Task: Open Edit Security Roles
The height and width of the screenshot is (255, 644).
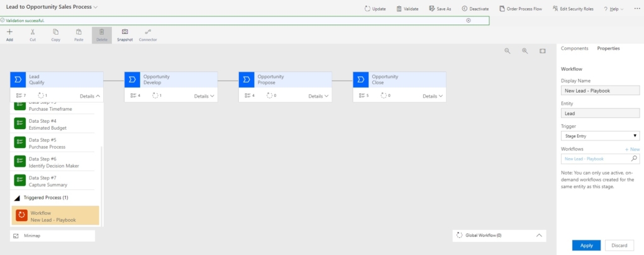Action: (x=573, y=9)
